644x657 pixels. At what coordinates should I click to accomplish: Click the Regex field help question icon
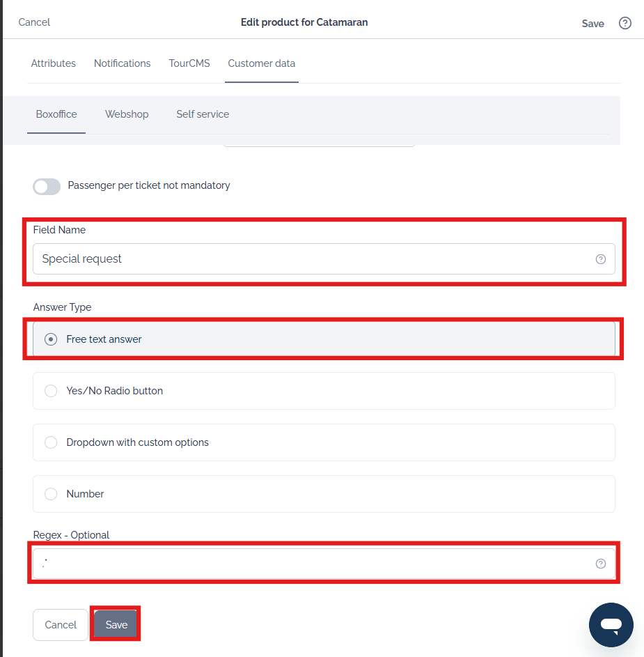coord(600,564)
